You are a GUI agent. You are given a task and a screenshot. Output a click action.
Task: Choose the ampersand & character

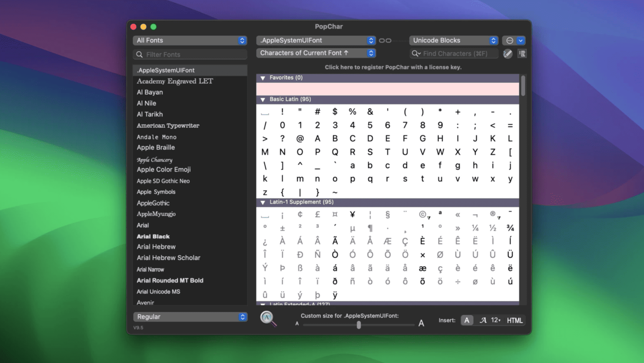(x=370, y=112)
